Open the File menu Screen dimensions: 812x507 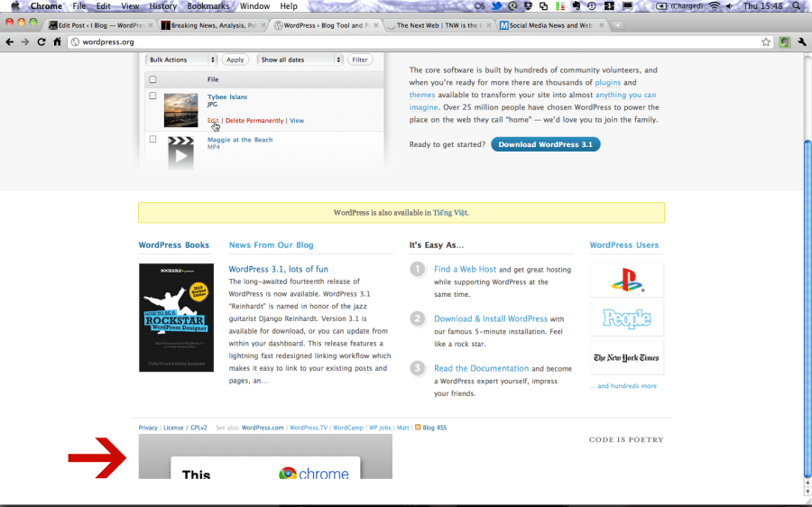pyautogui.click(x=79, y=6)
